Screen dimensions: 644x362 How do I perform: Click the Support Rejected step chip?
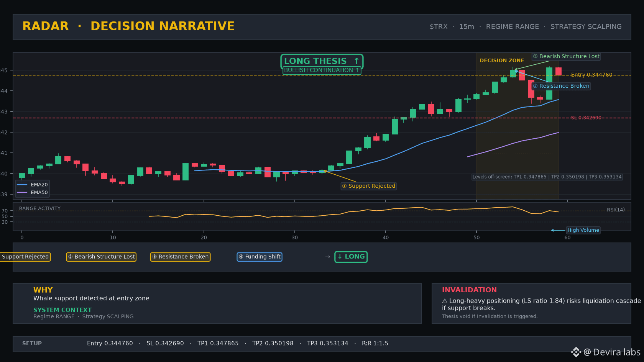25,257
